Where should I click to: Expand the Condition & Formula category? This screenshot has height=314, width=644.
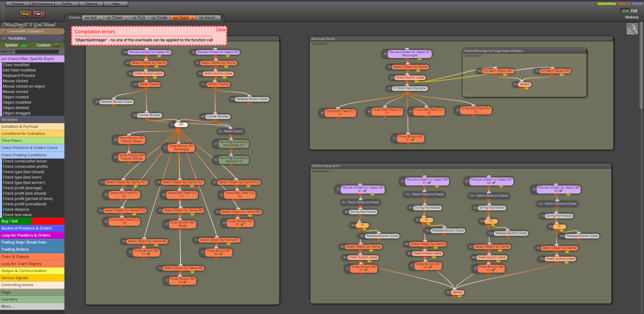[32, 126]
